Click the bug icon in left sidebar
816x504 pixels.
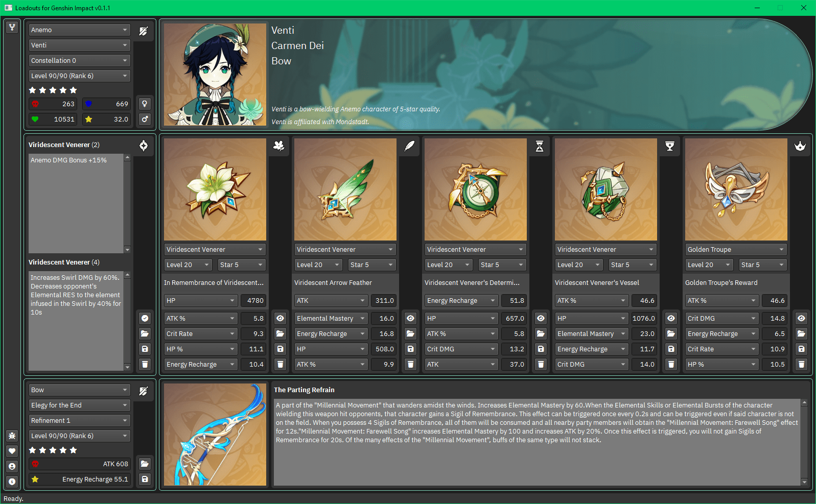(12, 436)
